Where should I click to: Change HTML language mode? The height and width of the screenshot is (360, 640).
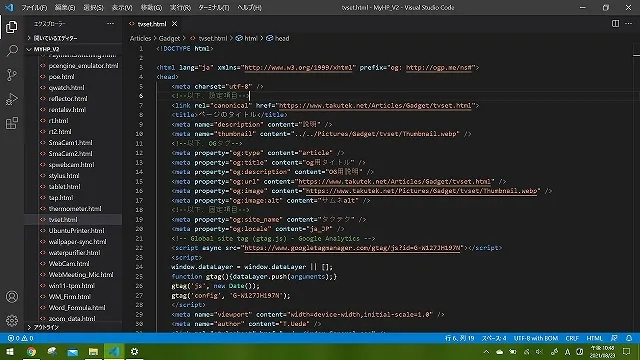tap(594, 338)
